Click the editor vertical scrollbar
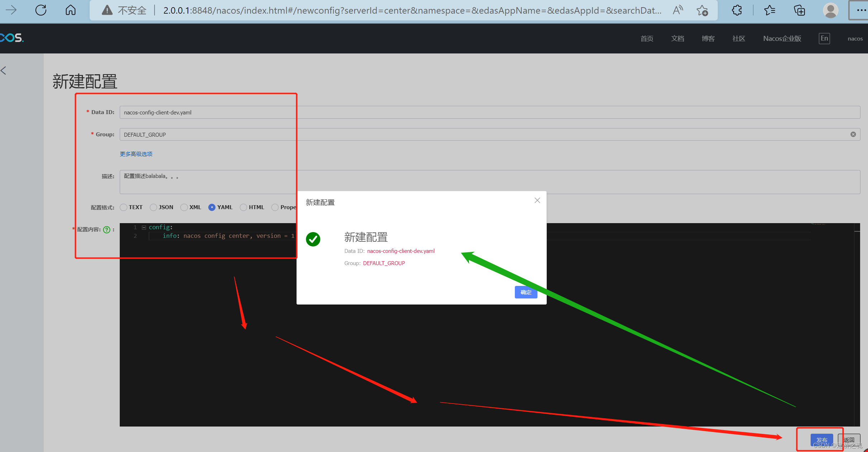868x452 pixels. click(x=857, y=325)
